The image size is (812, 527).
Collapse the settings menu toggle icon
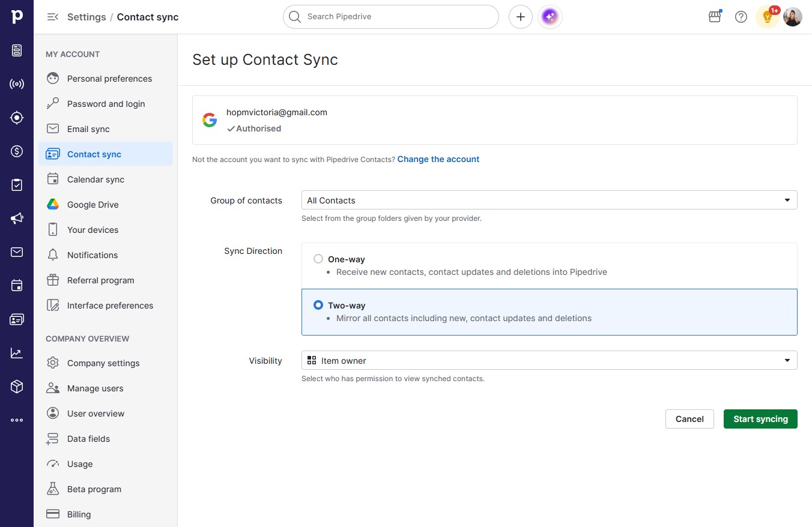(x=53, y=17)
